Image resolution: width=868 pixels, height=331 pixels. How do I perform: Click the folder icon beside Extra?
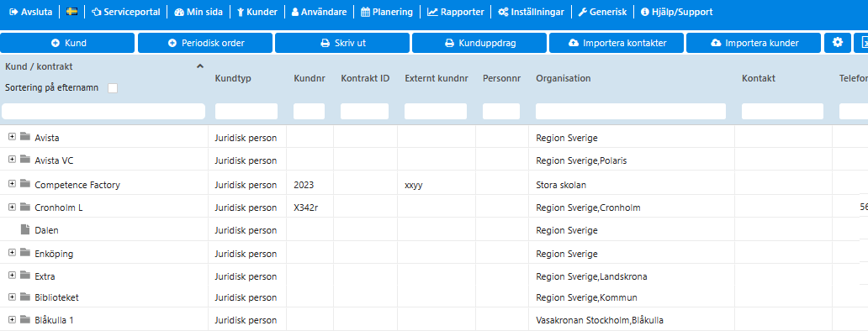point(24,276)
